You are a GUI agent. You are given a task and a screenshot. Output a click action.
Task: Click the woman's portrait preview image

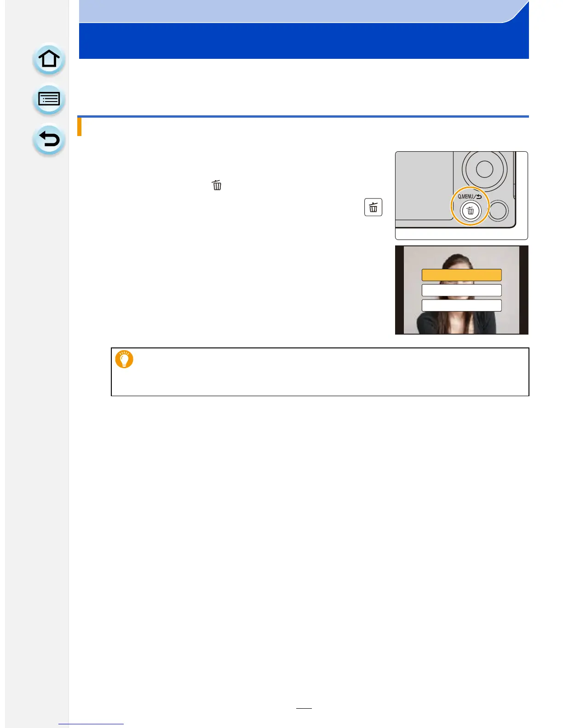tap(461, 290)
